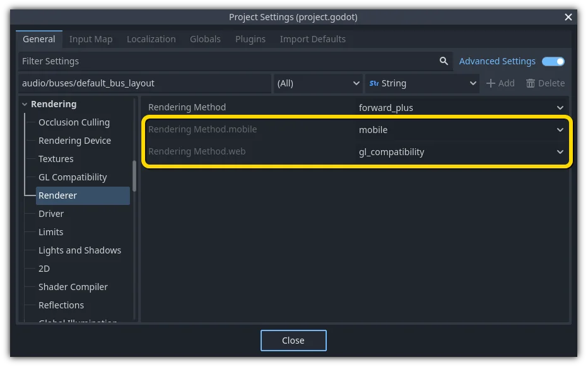Click the search magnifier icon in Filter Settings
588x367 pixels.
[x=444, y=61]
